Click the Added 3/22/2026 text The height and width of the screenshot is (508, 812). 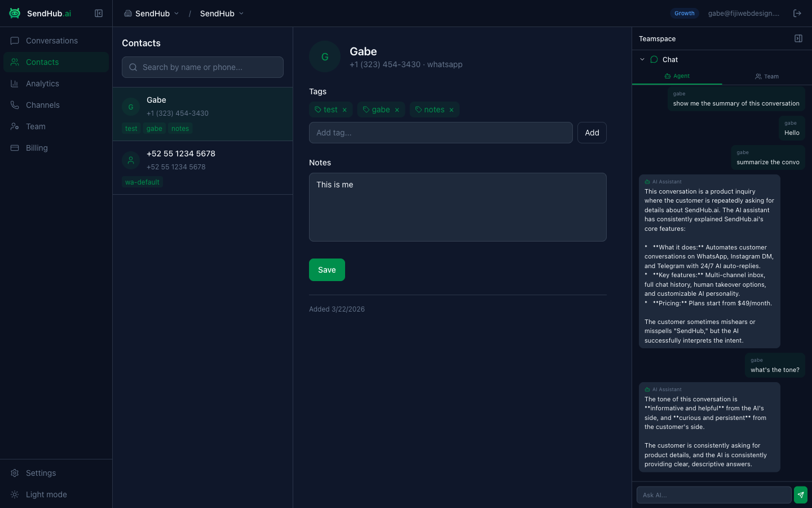[337, 309]
